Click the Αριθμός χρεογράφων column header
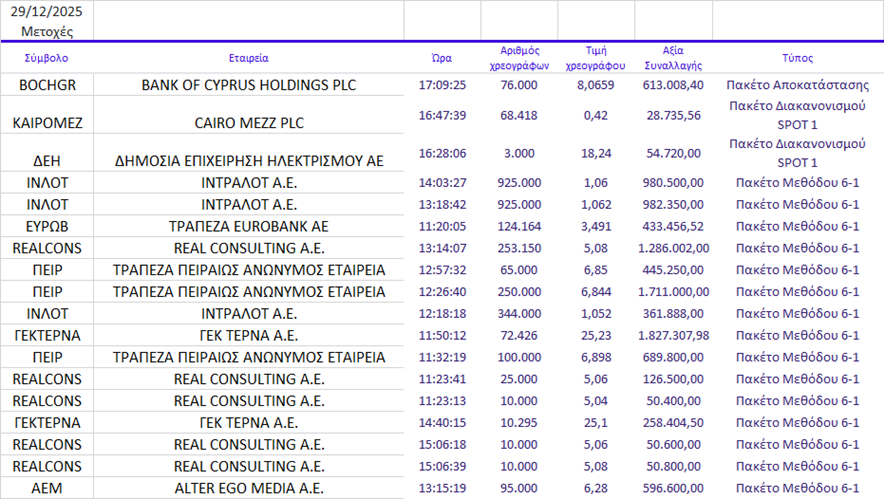The height and width of the screenshot is (499, 884). [519, 58]
